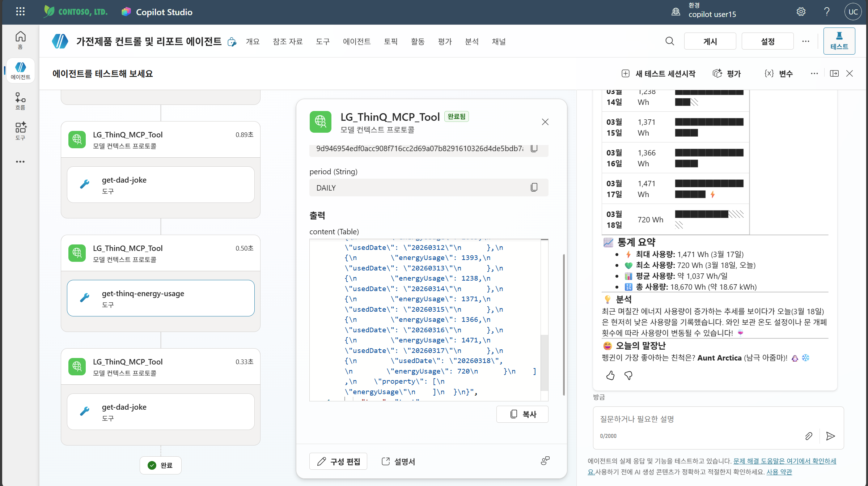Expand the sidebar more options ellipsis
The width and height of the screenshot is (868, 486).
pyautogui.click(x=20, y=162)
